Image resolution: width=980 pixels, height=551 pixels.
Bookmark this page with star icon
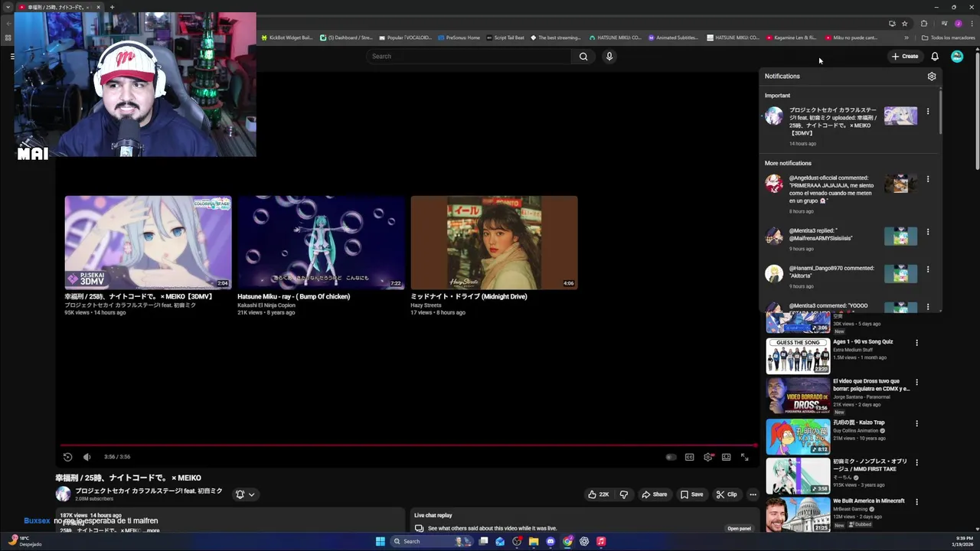click(x=904, y=23)
